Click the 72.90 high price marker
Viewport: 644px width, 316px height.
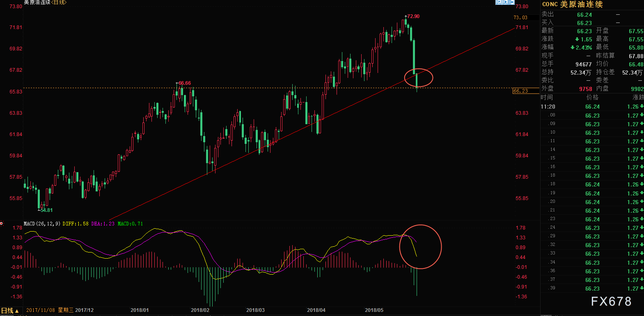[413, 16]
